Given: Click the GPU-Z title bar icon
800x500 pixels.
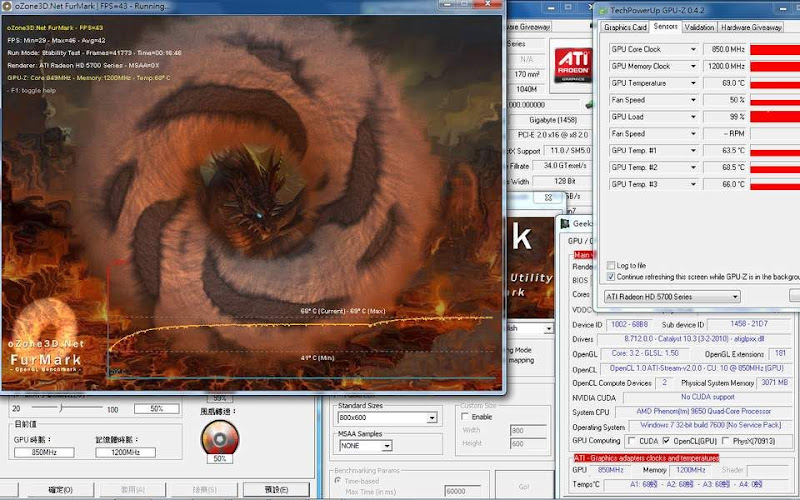Looking at the screenshot, I should click(x=603, y=10).
